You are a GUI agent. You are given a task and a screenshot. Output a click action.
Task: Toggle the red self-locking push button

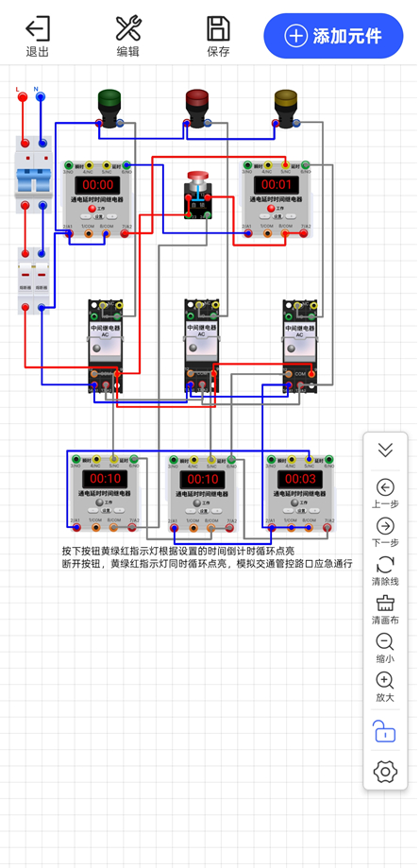[x=197, y=180]
